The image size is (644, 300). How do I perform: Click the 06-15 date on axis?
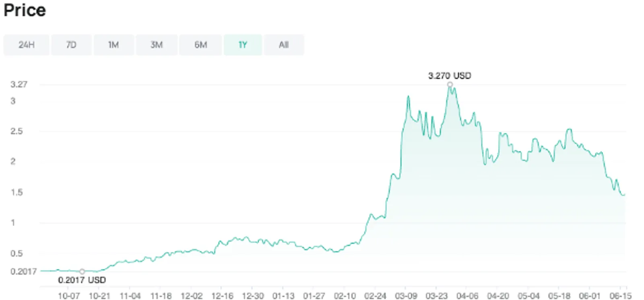[x=620, y=296]
